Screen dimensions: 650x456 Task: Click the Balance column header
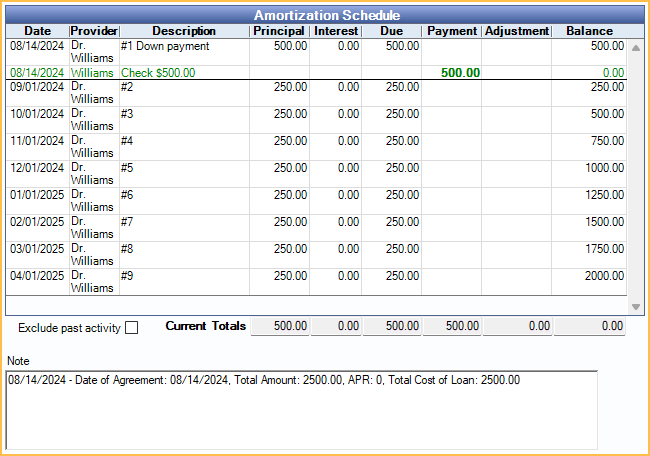589,31
